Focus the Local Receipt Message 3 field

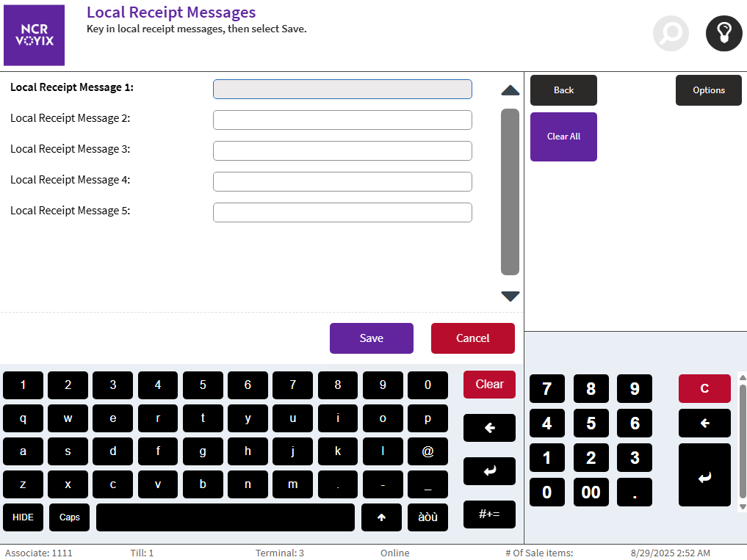coord(342,151)
